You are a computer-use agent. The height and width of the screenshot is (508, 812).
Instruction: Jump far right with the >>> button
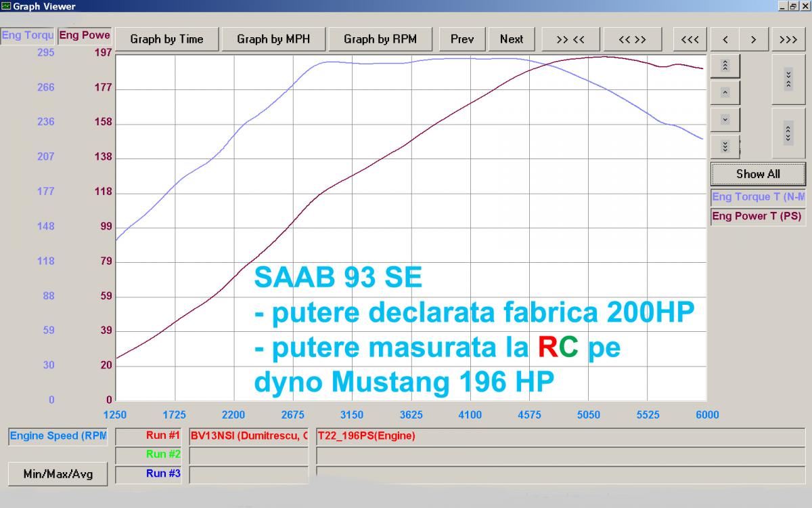(x=788, y=39)
